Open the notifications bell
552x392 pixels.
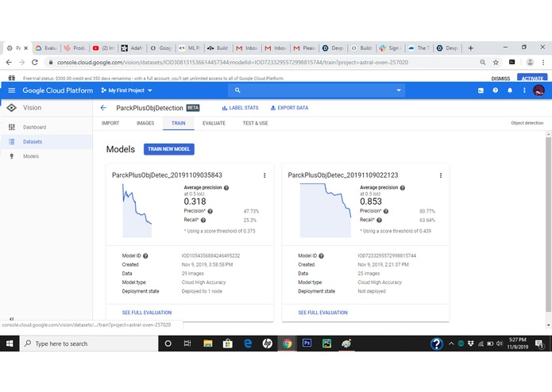tap(510, 90)
